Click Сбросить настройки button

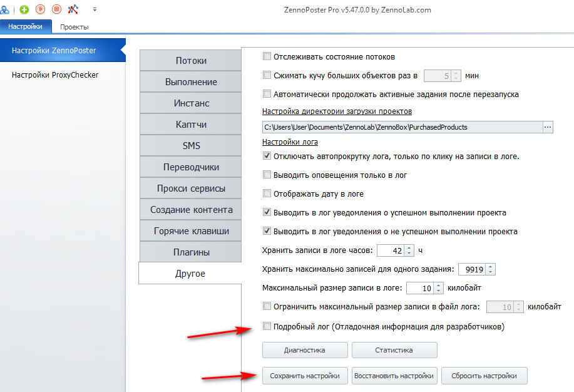[484, 376]
